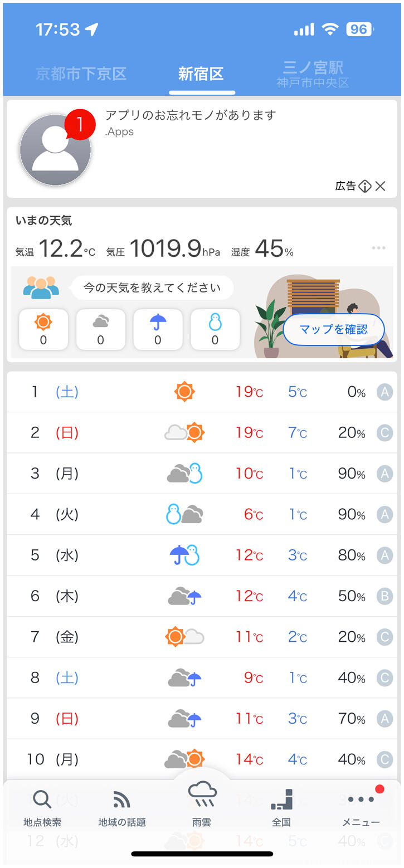Select reliability badge A for day 1
The width and height of the screenshot is (404, 868).
tap(384, 392)
